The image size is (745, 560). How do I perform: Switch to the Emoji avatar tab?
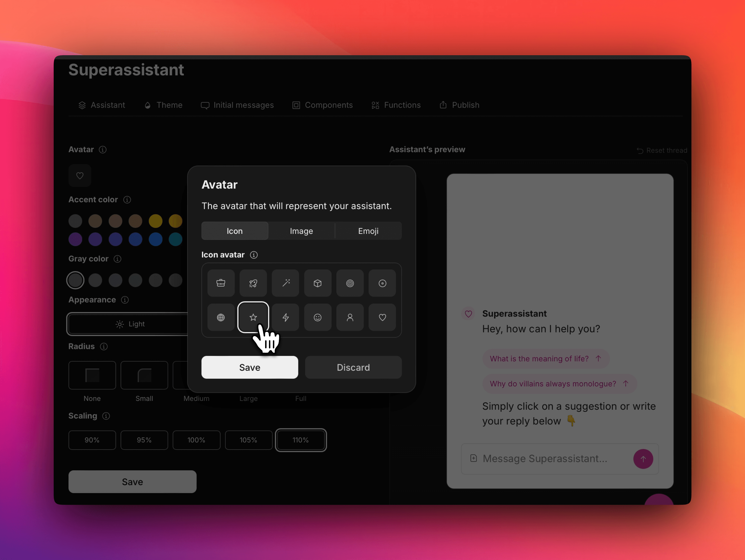(368, 230)
